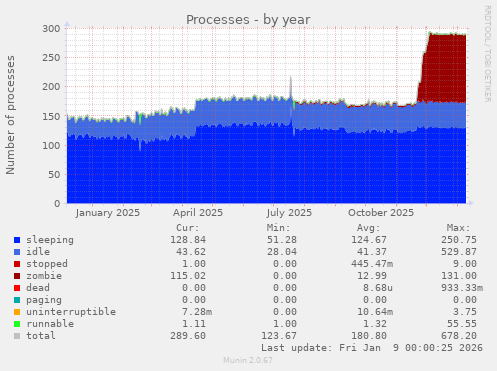Click the uninterruptible legend color swatch
The height and width of the screenshot is (371, 497).
tap(17, 312)
